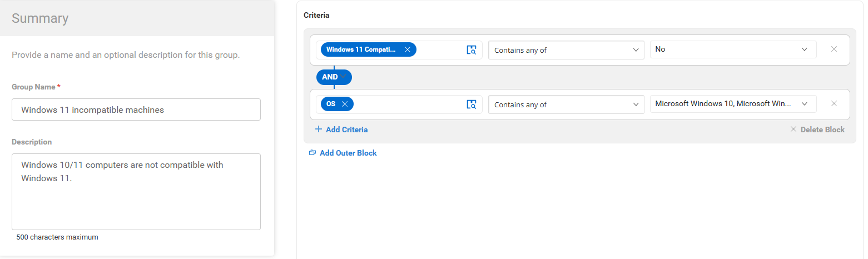Screen dimensions: 868x259
Task: Click the Add Outer Block link
Action: point(348,153)
